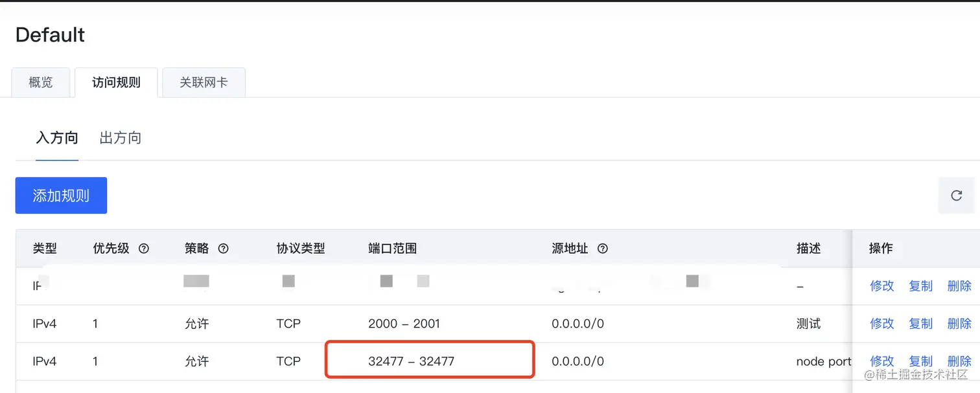
Task: Show help icon next to 源地址
Action: click(603, 249)
